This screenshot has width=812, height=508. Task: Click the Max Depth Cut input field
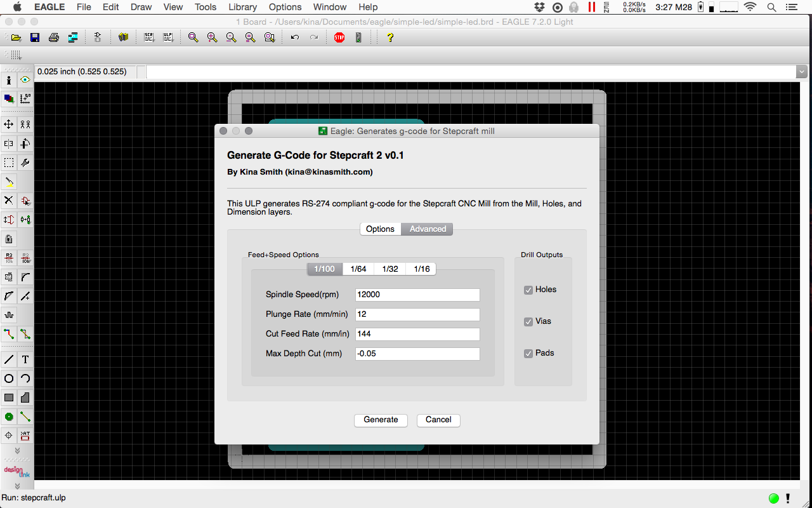[417, 354]
